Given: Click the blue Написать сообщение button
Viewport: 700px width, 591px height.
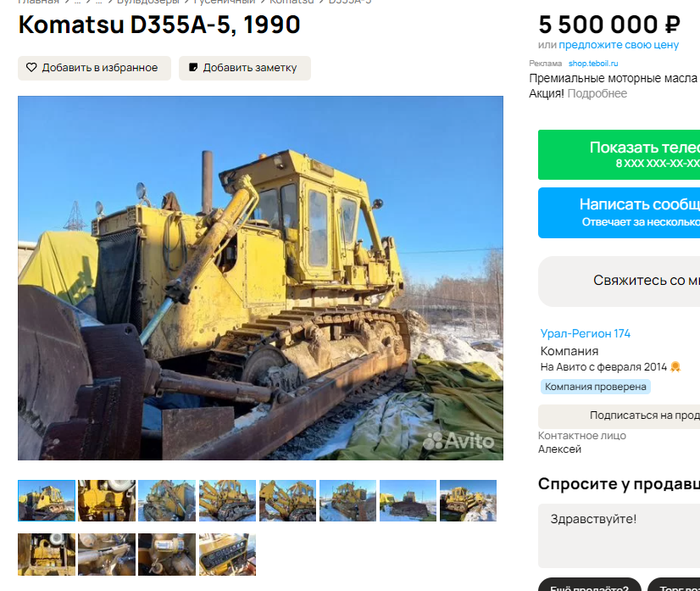Looking at the screenshot, I should point(619,213).
